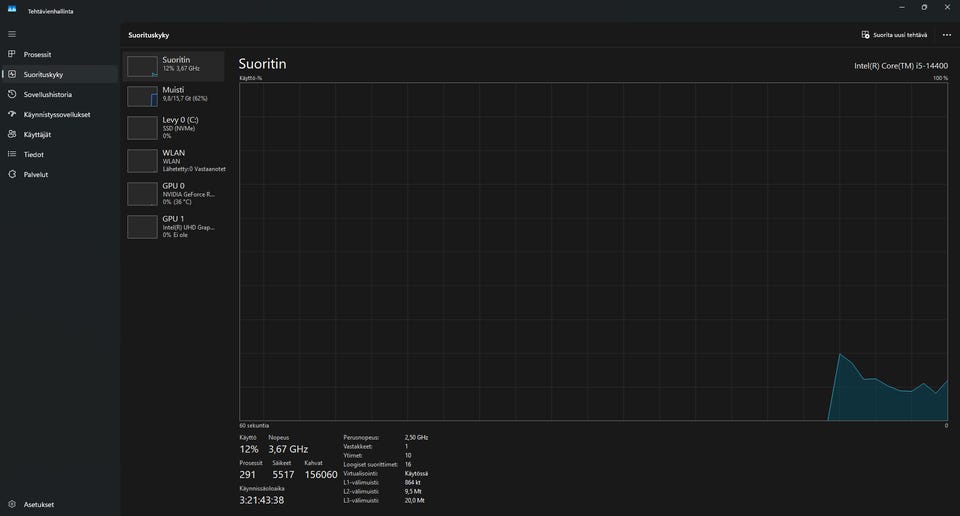Click the 156060 Kahvat value
This screenshot has height=516, width=960.
coord(321,474)
